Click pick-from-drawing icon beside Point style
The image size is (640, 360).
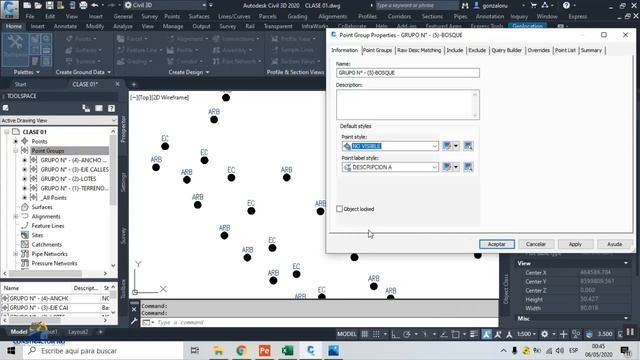pyautogui.click(x=468, y=146)
